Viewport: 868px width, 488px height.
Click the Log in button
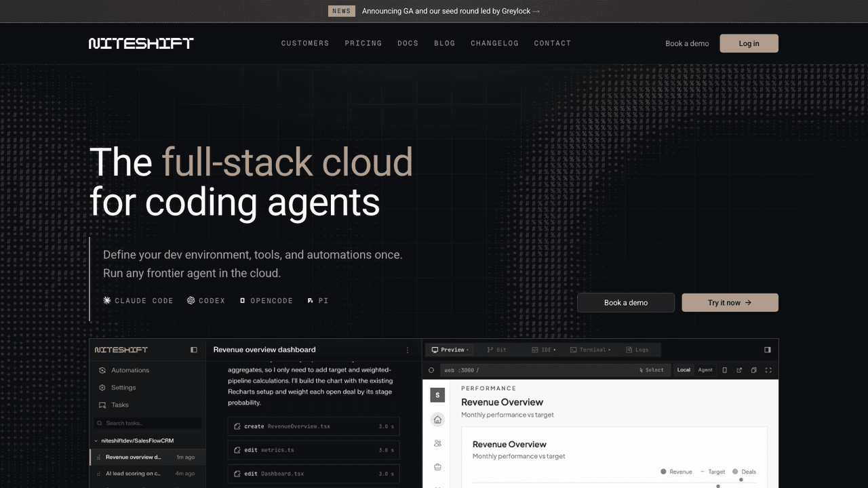point(749,43)
